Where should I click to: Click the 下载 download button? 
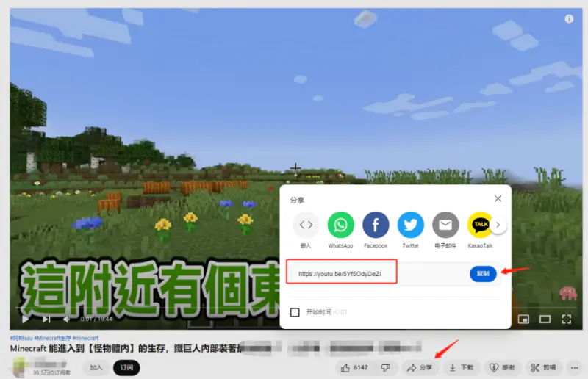462,367
